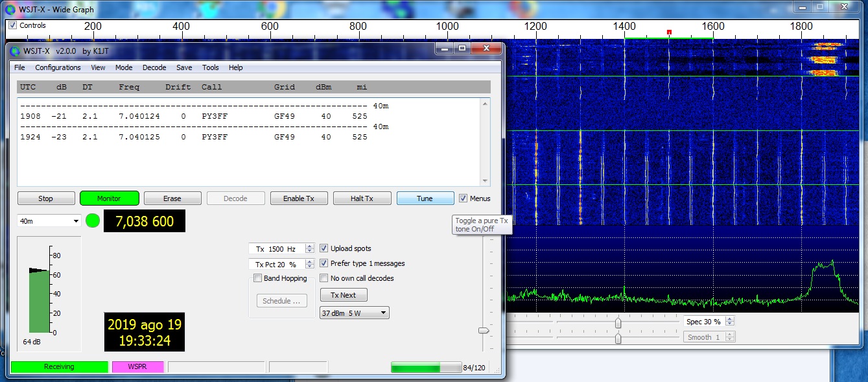Screen dimensions: 868x382
Task: Open the Tools menu
Action: (211, 67)
